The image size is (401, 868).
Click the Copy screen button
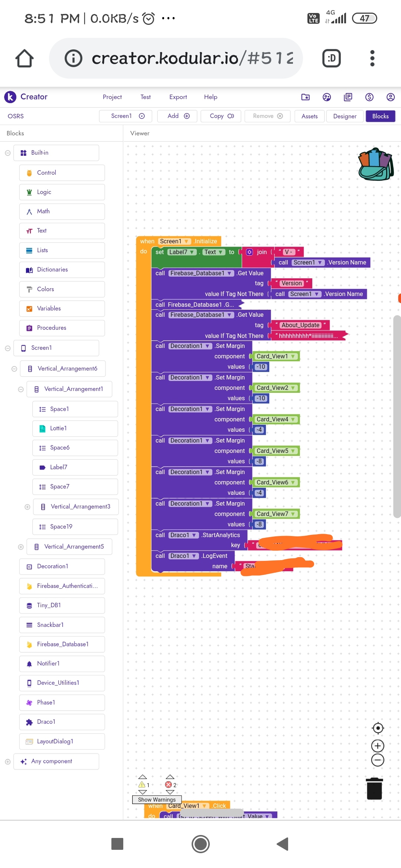pyautogui.click(x=221, y=116)
